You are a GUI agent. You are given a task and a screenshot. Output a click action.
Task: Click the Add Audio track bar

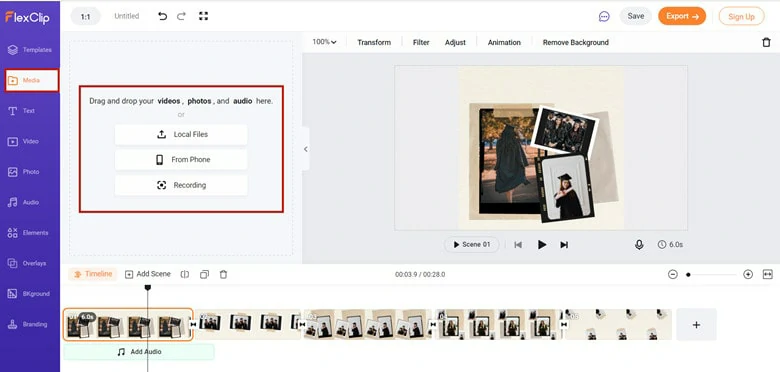[139, 352]
